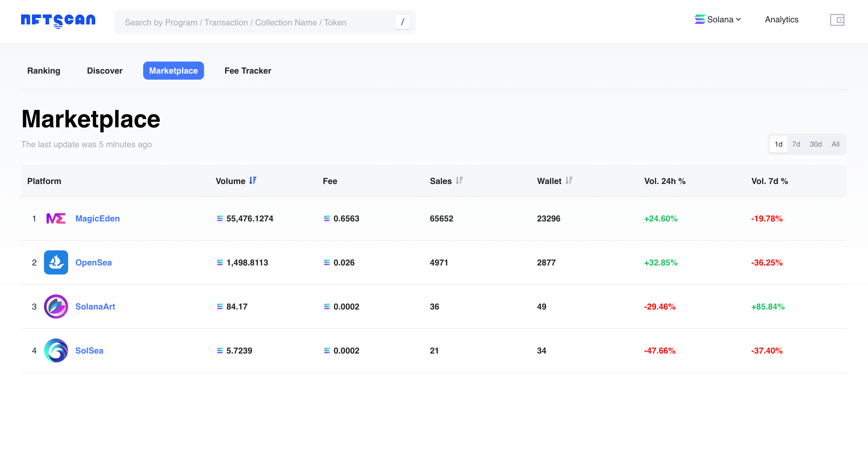Click the Sales column header
The image size is (868, 476).
point(441,181)
